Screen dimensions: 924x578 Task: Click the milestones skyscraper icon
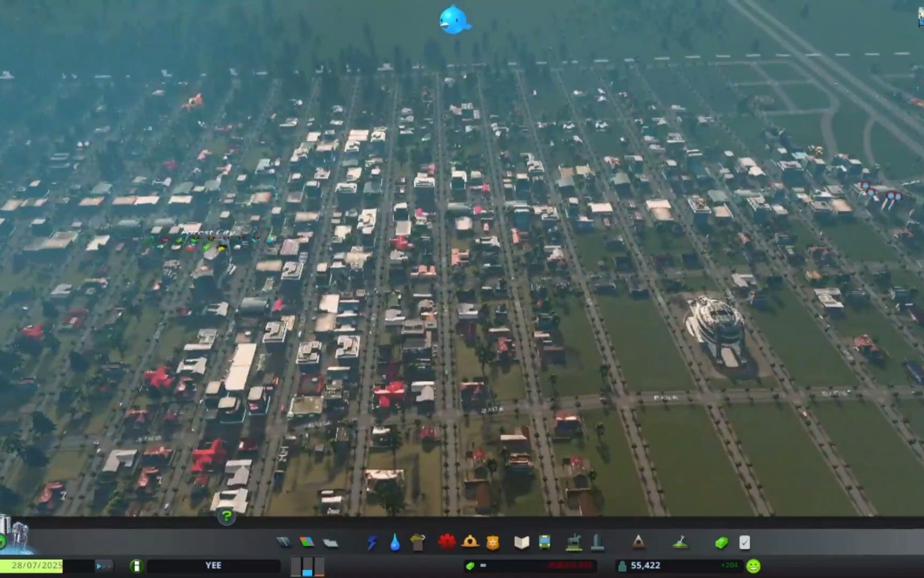point(15,535)
